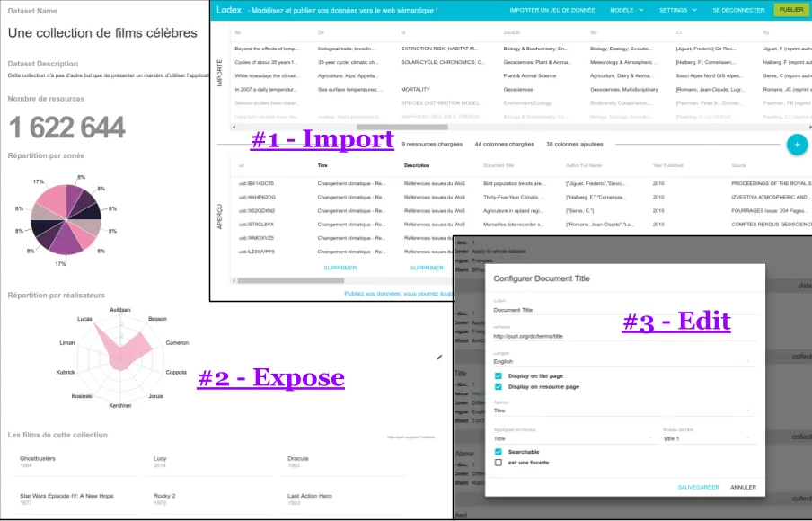Screen dimensions: 812x521
Task: Click Supprimer under the Titre column
Action: click(x=340, y=268)
